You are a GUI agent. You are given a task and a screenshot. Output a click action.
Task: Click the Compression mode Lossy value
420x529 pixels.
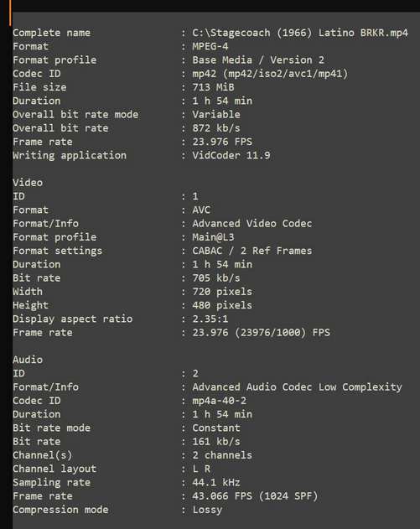click(207, 510)
